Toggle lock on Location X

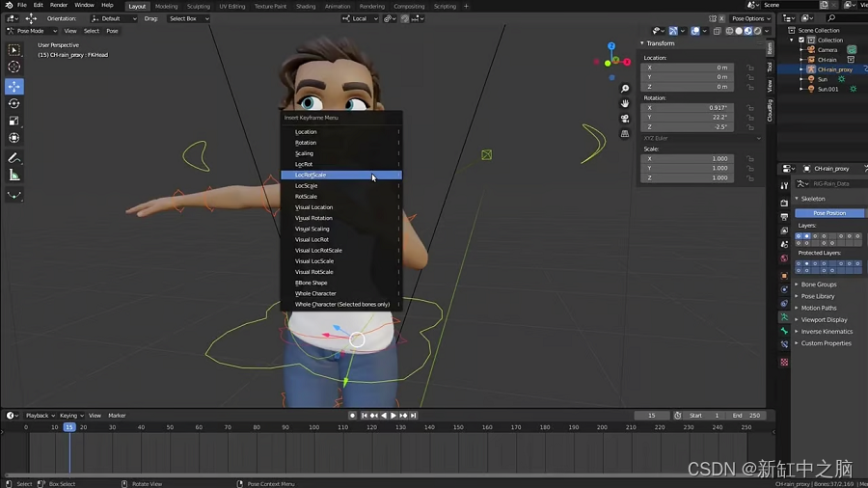tap(750, 68)
